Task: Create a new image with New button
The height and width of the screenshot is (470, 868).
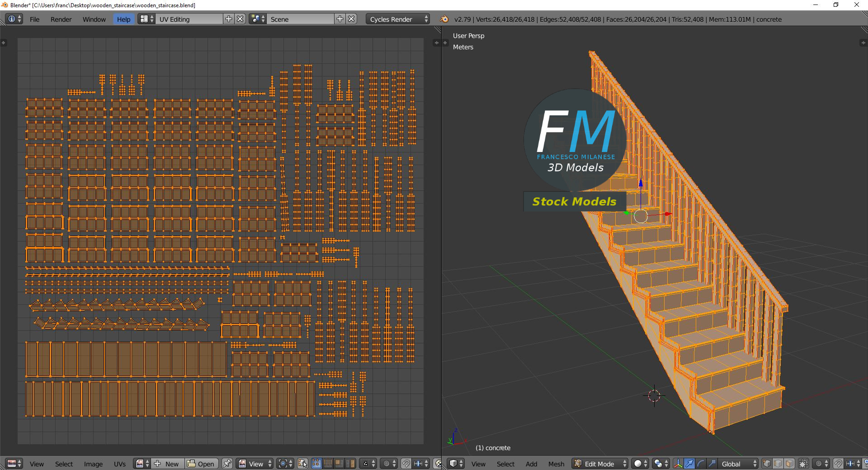Action: pos(168,464)
